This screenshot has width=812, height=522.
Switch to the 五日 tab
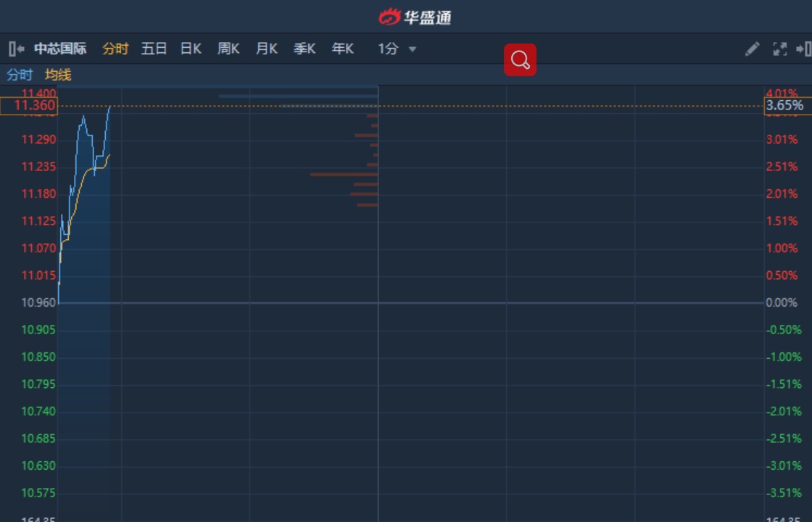(x=154, y=49)
